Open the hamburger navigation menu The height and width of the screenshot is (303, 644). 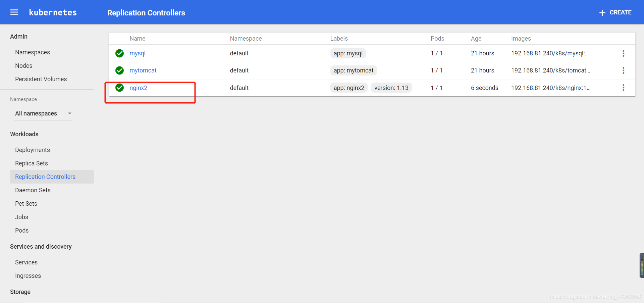14,12
